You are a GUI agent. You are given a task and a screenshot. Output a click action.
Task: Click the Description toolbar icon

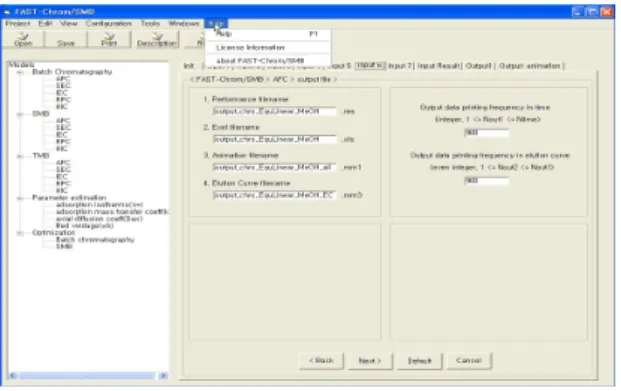pyautogui.click(x=156, y=40)
